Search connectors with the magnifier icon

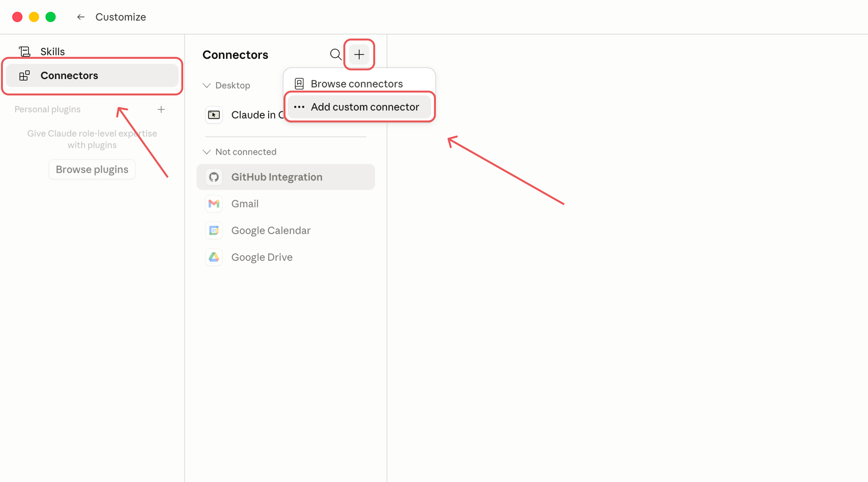pyautogui.click(x=336, y=54)
